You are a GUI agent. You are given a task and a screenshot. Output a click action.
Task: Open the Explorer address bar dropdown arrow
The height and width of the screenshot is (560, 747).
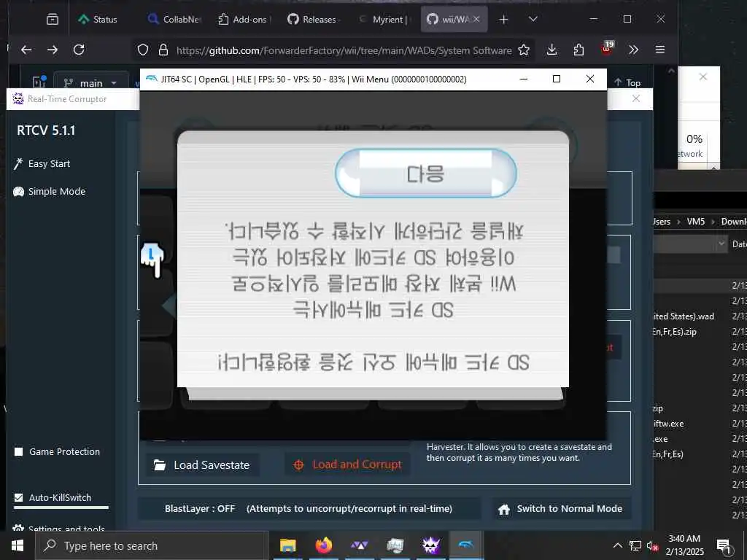(720, 244)
